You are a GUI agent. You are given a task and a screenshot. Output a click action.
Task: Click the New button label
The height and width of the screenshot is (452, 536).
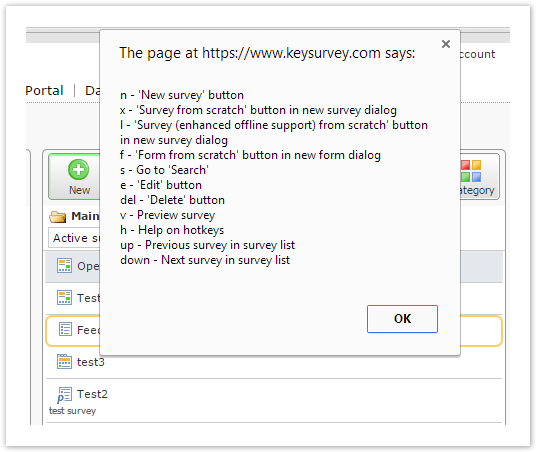pyautogui.click(x=79, y=190)
